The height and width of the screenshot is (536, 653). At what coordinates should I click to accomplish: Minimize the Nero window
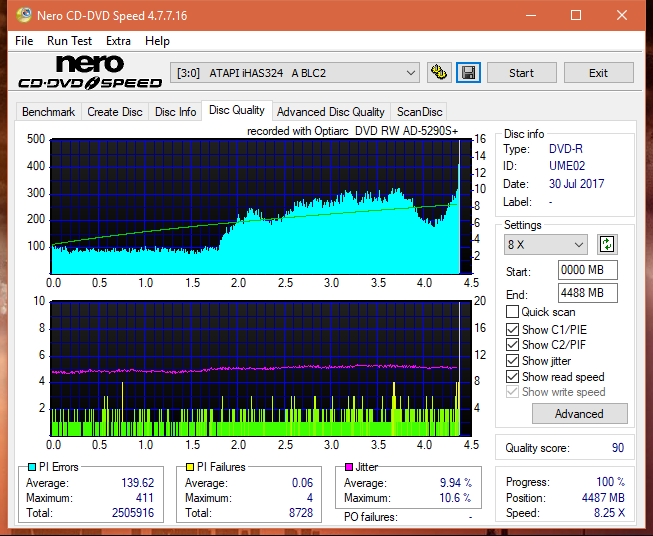531,15
